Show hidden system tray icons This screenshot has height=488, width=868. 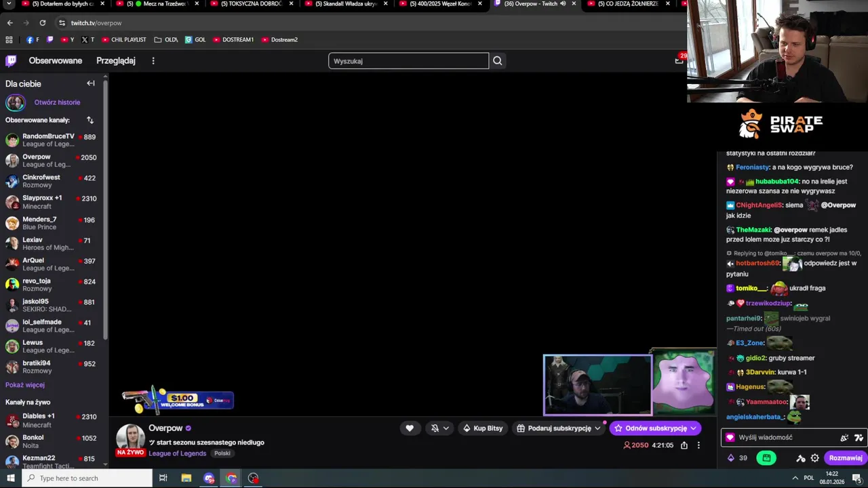(795, 478)
